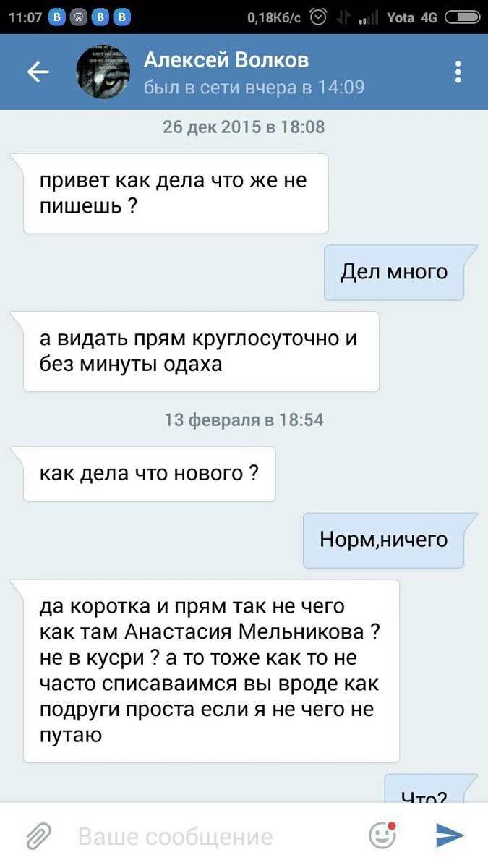
Task: Tap the '26 дек 2015 в 18:08' date label
Action: (x=244, y=127)
